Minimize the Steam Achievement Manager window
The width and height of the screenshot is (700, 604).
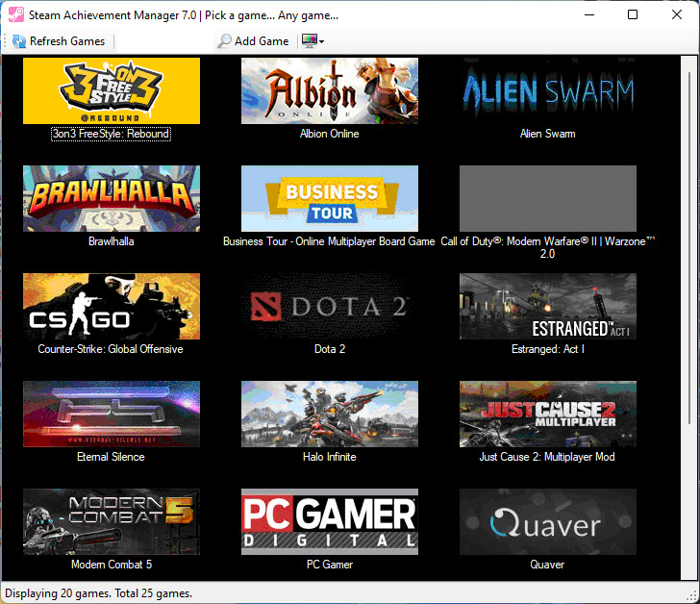589,14
